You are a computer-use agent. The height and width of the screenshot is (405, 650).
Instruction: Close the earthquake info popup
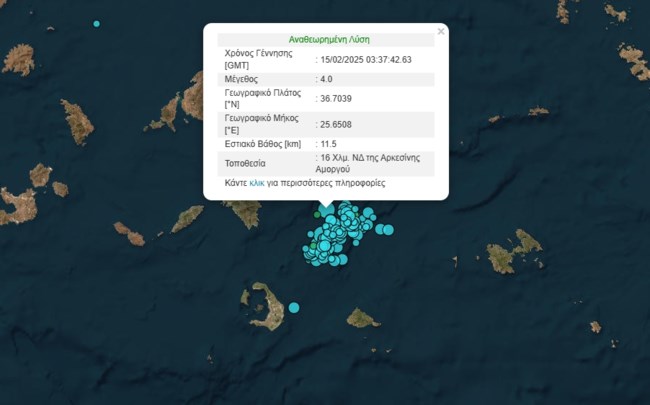(x=441, y=31)
